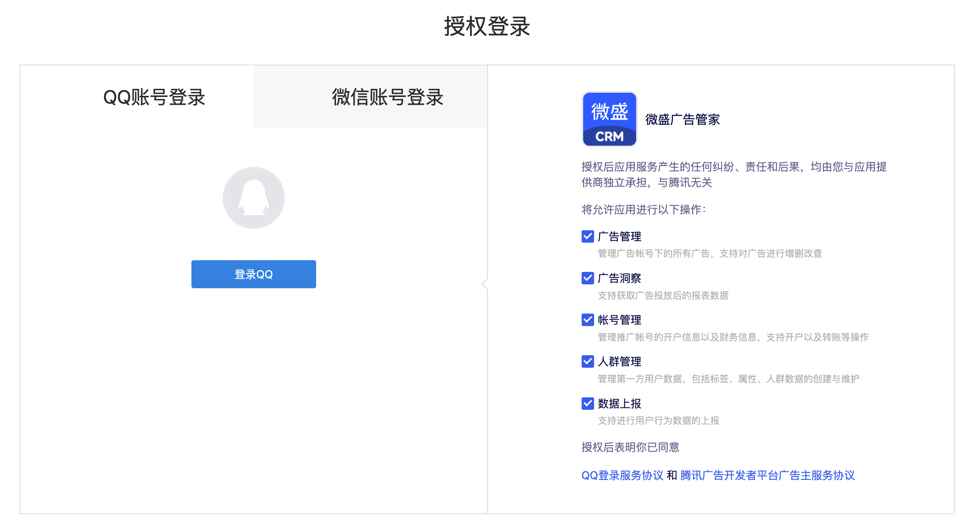This screenshot has height=529, width=980.
Task: Uncheck the 广告洞察 permission checkbox
Action: click(x=587, y=278)
